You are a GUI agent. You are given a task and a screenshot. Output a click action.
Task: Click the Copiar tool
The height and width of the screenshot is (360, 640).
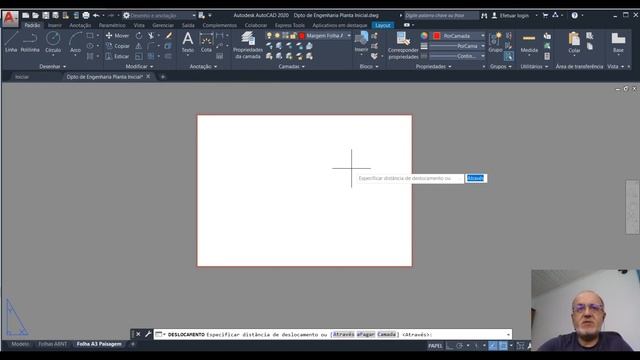click(117, 46)
